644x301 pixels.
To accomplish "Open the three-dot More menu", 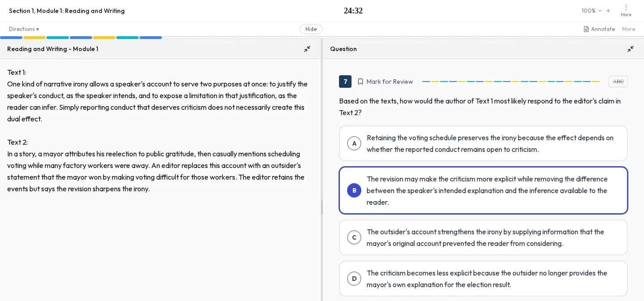I will tap(626, 10).
